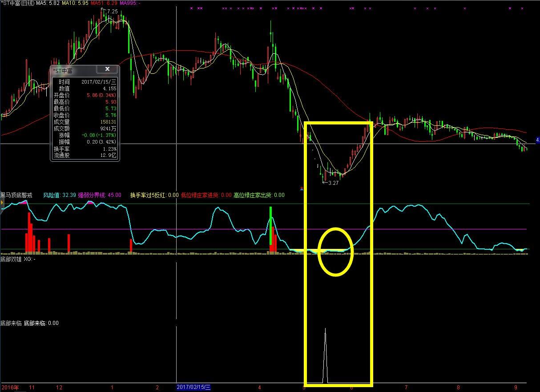Screen dimensions: 540x392
Task: Click the 风险值 32.39 readout
Action: click(x=59, y=195)
